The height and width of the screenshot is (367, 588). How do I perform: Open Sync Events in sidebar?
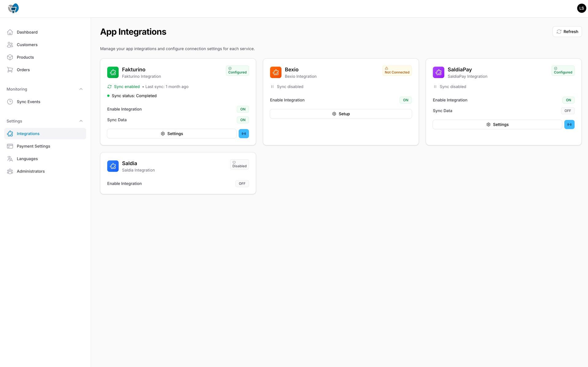click(28, 102)
